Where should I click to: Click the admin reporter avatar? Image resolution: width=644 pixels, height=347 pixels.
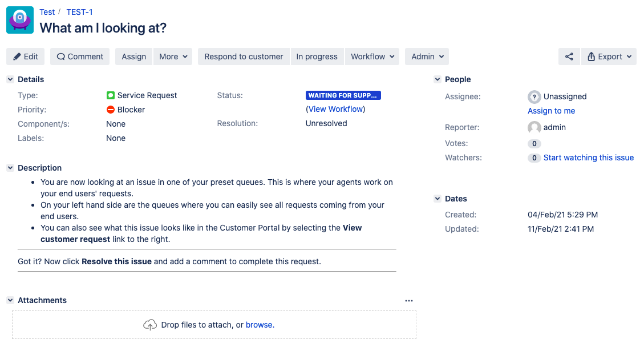point(534,127)
